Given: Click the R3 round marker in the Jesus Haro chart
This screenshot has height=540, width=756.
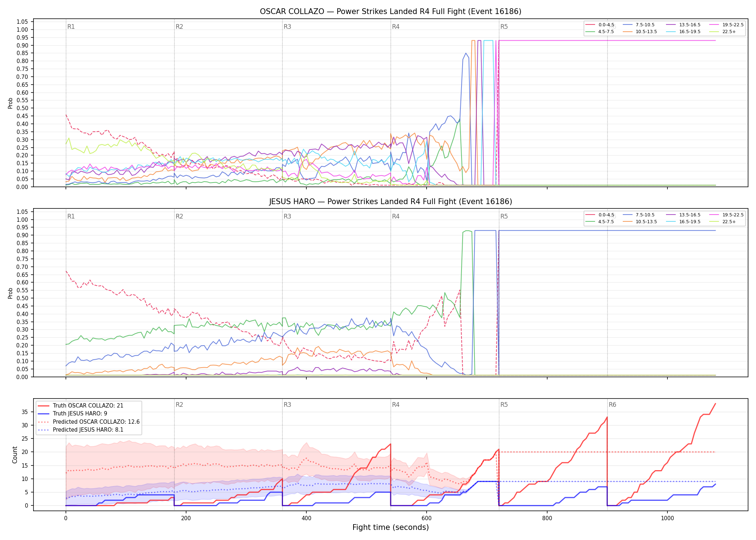Looking at the screenshot, I should click(x=287, y=216).
